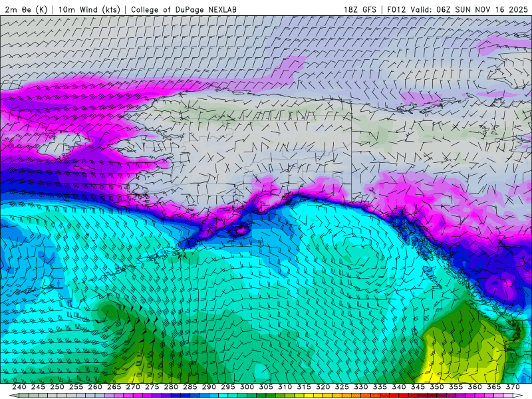Select the 335 color scale label
This screenshot has width=532, height=399.
click(x=380, y=387)
